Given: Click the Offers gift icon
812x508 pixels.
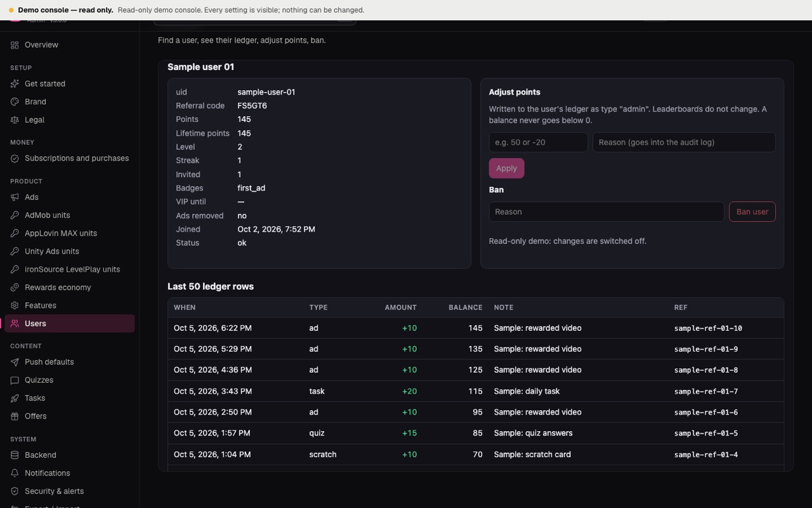Looking at the screenshot, I should 15,417.
